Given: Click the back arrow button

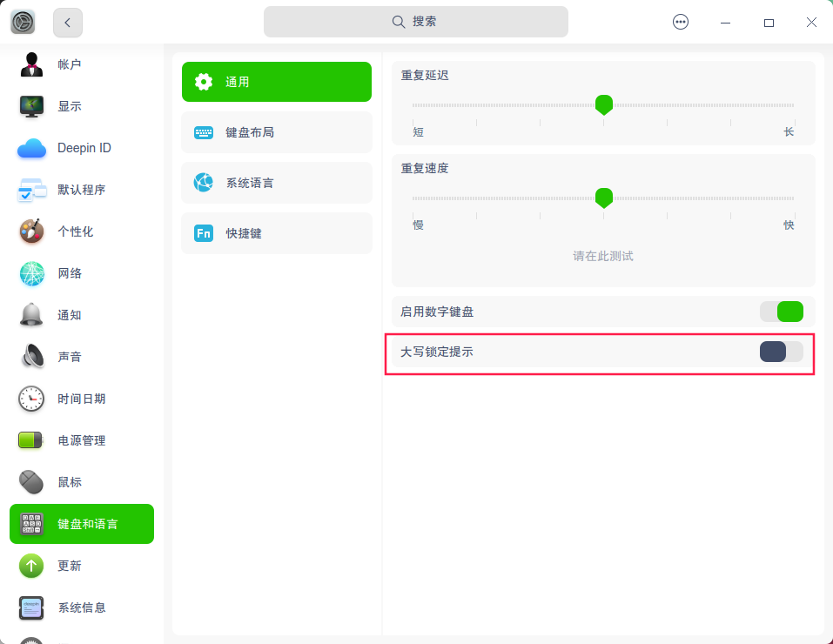Looking at the screenshot, I should tap(68, 23).
